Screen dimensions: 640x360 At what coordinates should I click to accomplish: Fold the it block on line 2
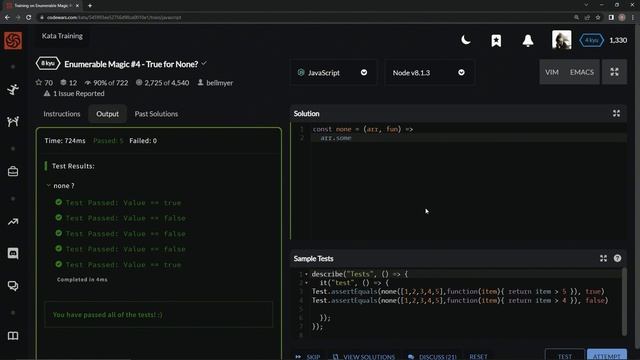point(307,282)
